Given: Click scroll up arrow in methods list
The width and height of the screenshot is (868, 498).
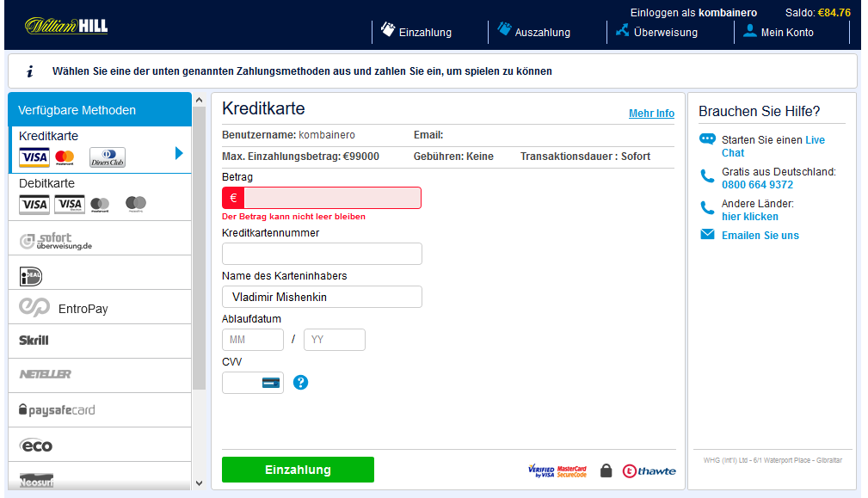Looking at the screenshot, I should point(200,100).
